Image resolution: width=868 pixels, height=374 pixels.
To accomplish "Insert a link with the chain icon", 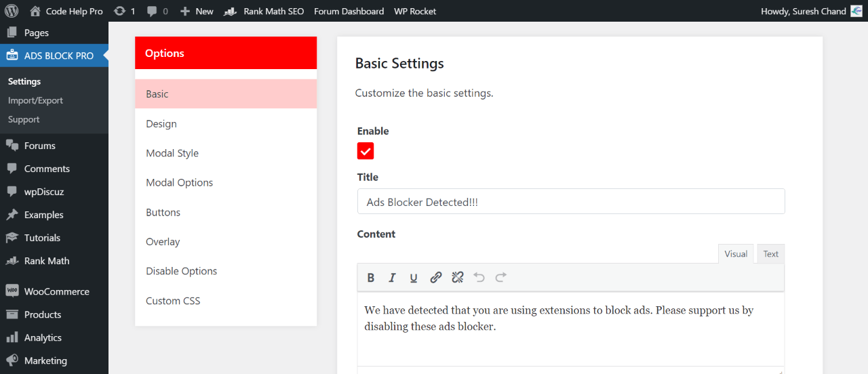I will pyautogui.click(x=436, y=278).
